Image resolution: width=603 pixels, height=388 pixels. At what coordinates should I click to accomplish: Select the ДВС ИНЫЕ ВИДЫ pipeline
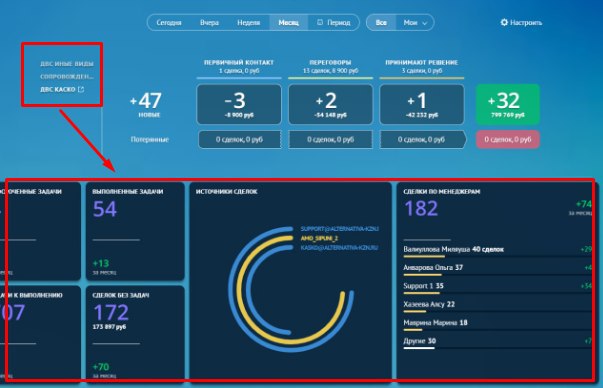(x=67, y=64)
